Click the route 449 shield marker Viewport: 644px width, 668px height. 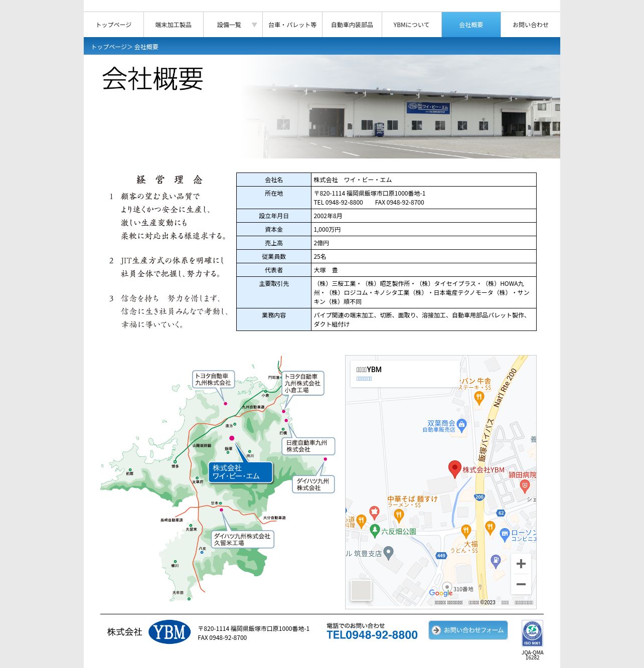coord(441,555)
